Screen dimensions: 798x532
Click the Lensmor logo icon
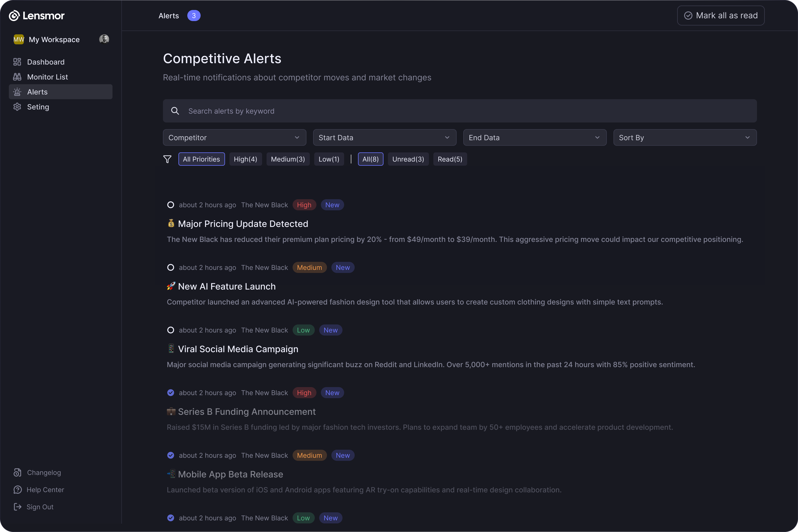(14, 16)
